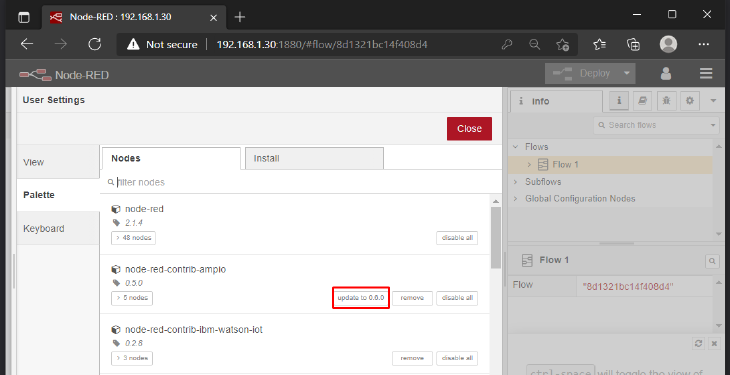Click the Flow 1 search magnifier icon

pyautogui.click(x=712, y=261)
